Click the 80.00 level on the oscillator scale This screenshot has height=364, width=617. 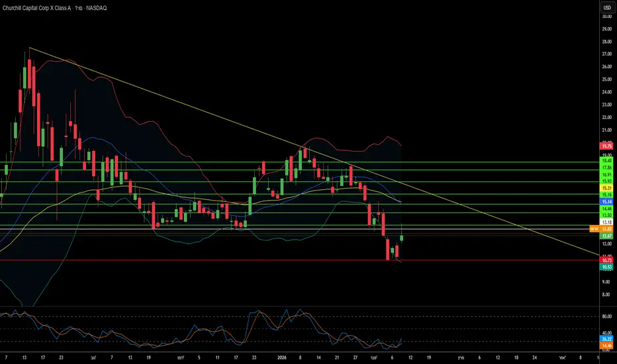[x=606, y=316]
